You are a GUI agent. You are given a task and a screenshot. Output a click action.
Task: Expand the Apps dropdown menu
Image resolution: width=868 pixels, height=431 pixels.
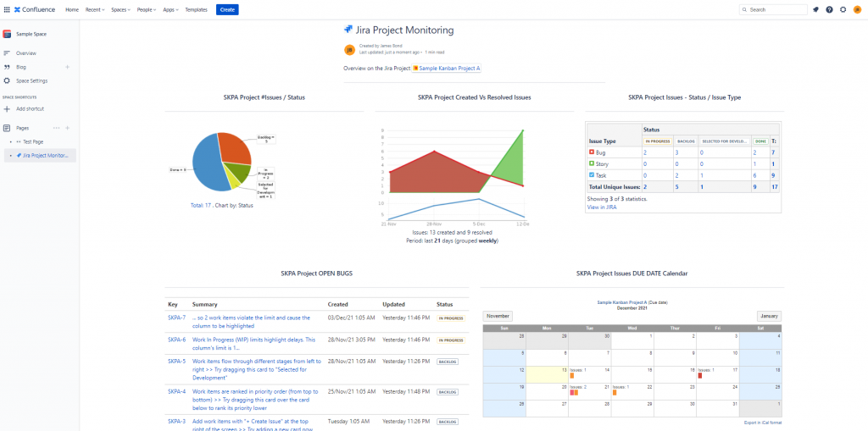pos(170,9)
